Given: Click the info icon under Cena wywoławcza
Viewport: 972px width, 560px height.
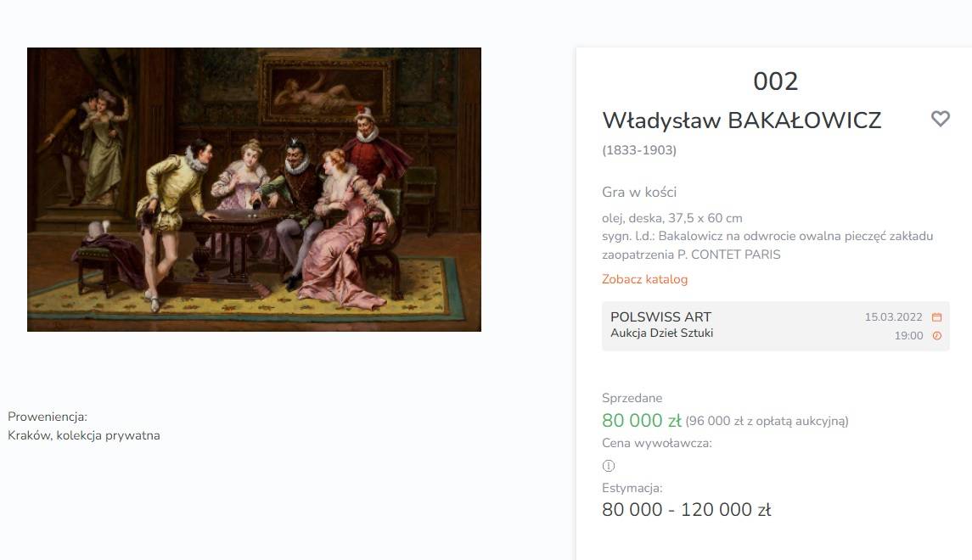Looking at the screenshot, I should 608,466.
